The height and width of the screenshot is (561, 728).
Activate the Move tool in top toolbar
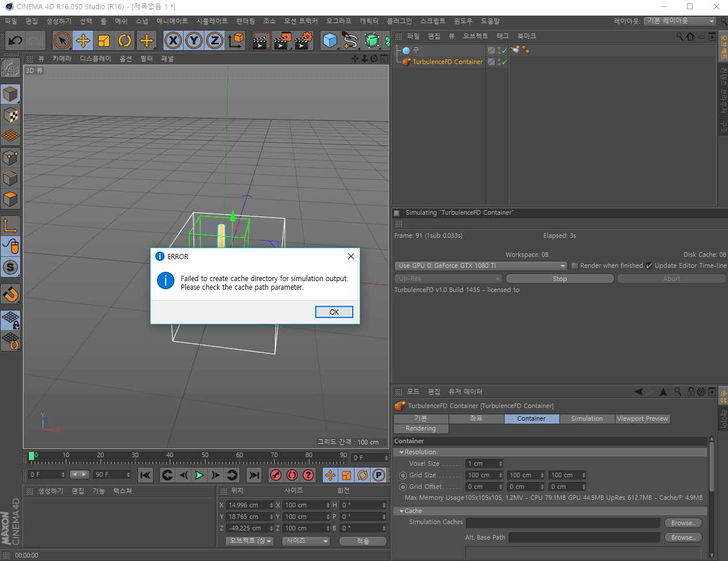(x=83, y=40)
